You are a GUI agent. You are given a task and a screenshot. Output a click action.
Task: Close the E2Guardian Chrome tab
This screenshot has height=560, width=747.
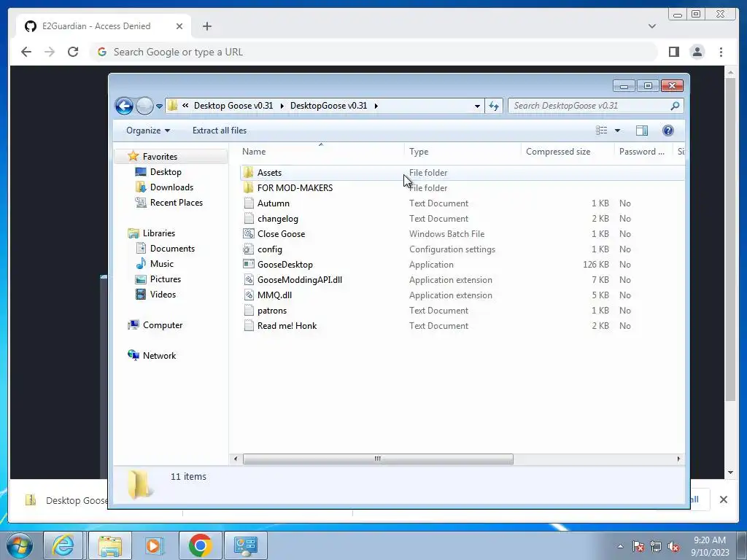tap(179, 26)
